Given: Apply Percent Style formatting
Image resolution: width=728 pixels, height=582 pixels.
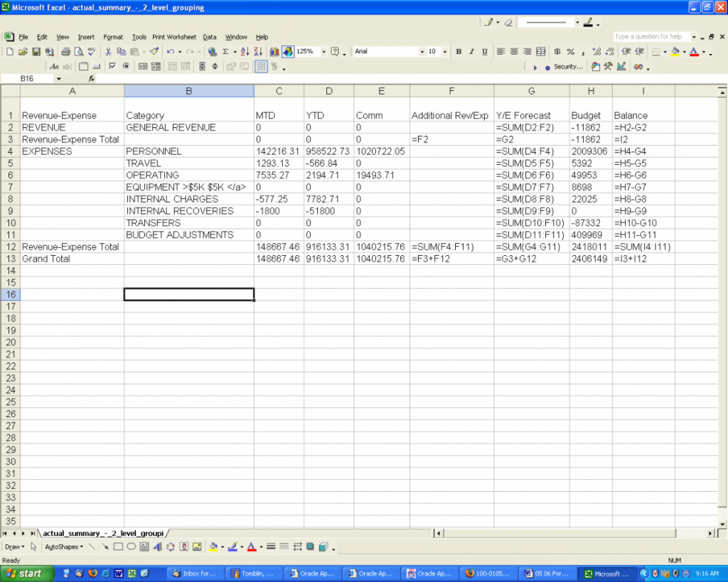Looking at the screenshot, I should click(571, 51).
